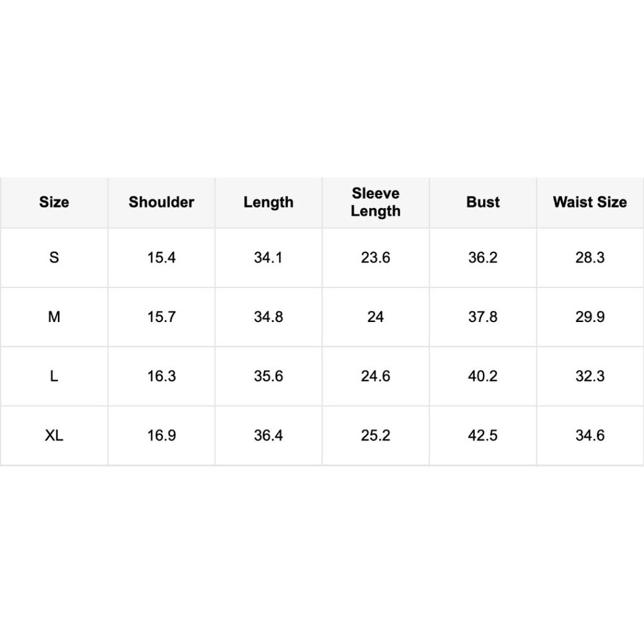
Task: Select the M size row label
Action: pyautogui.click(x=54, y=317)
